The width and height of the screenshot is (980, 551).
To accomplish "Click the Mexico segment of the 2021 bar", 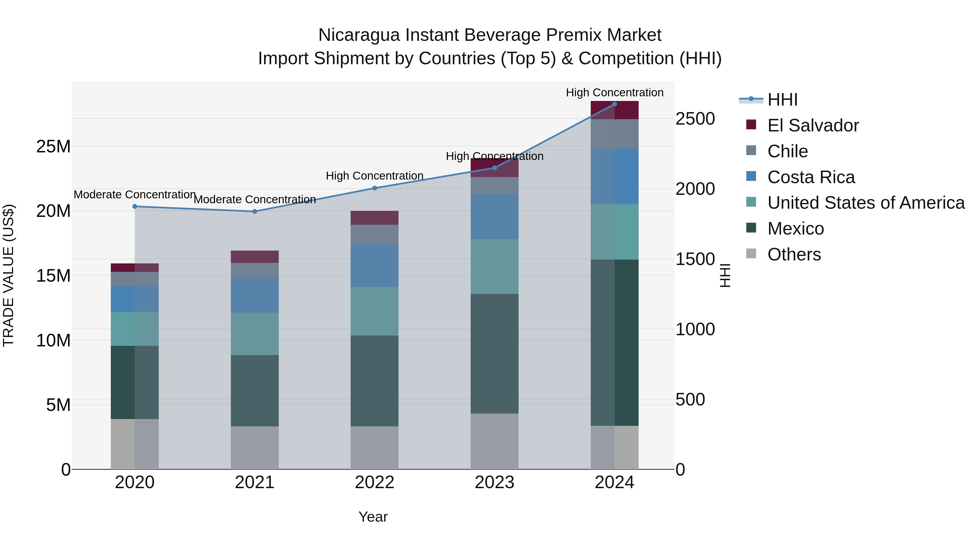I will click(x=255, y=390).
